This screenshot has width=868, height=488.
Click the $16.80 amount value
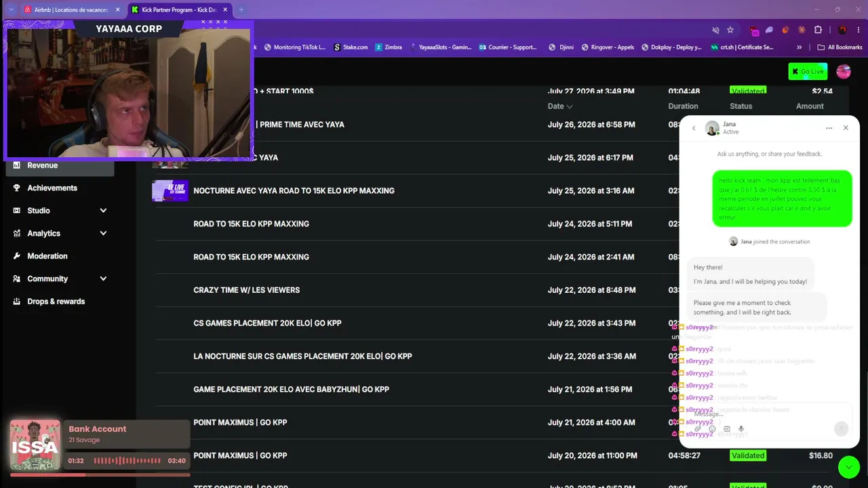821,455
